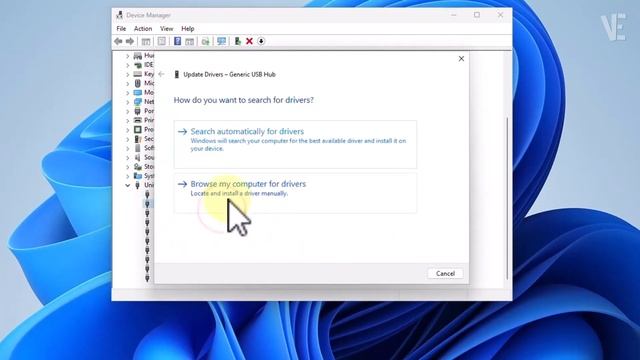This screenshot has height=360, width=640.
Task: Click the green Update device driver toolbar icon
Action: (x=237, y=41)
